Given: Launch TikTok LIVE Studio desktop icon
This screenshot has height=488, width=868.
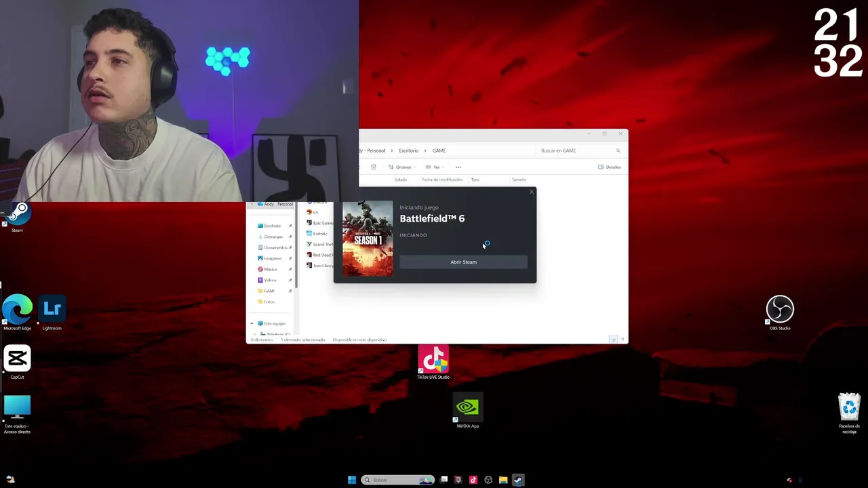Looking at the screenshot, I should point(433,362).
